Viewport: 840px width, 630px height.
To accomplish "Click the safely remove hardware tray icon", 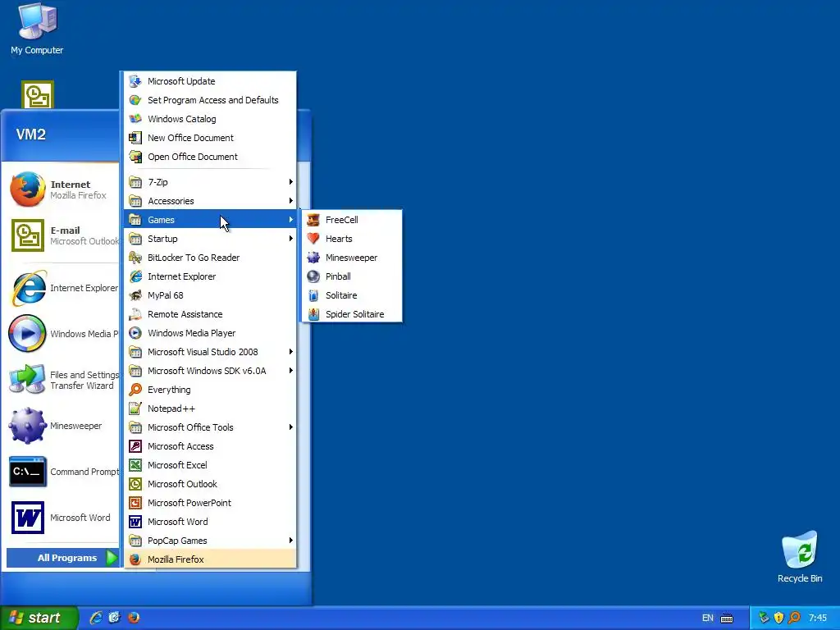I will (764, 618).
